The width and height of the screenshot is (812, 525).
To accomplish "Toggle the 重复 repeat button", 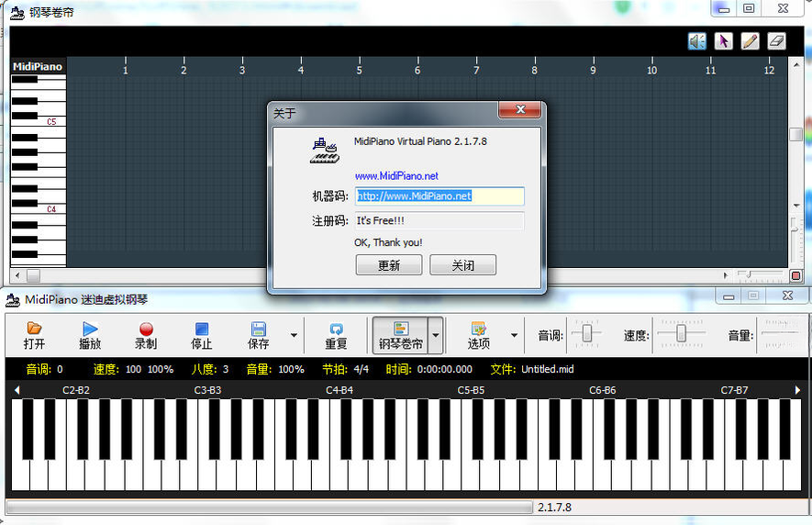I will (336, 335).
